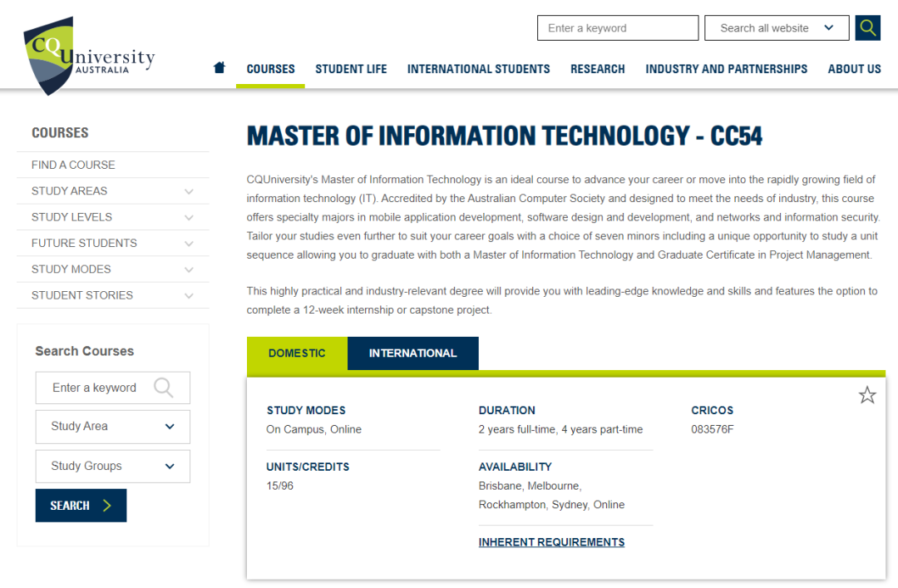This screenshot has height=588, width=898.
Task: Focus the Search Courses keyword field
Action: [113, 388]
